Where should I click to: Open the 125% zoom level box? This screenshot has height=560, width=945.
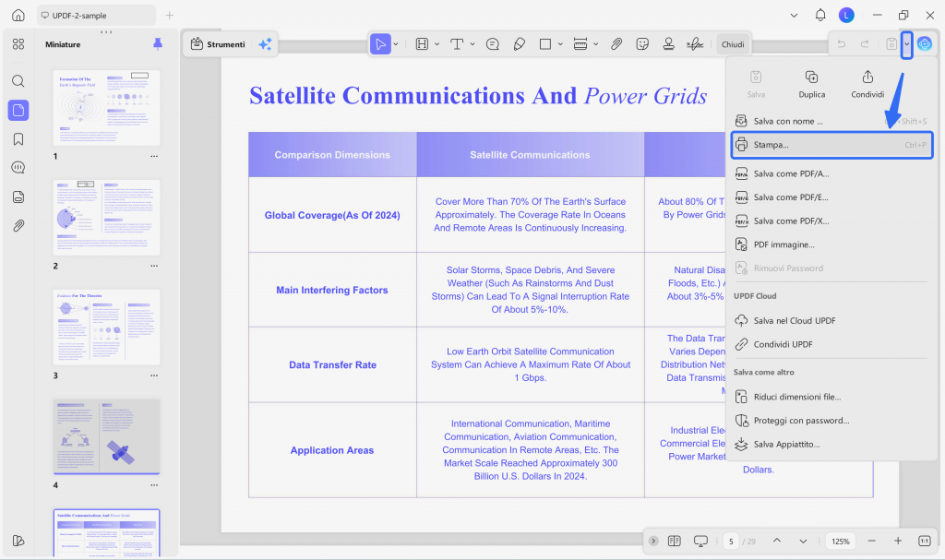[x=841, y=542]
